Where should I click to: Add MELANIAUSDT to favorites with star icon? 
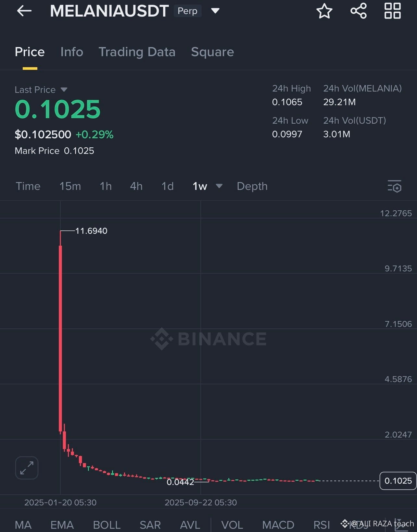[x=324, y=11]
